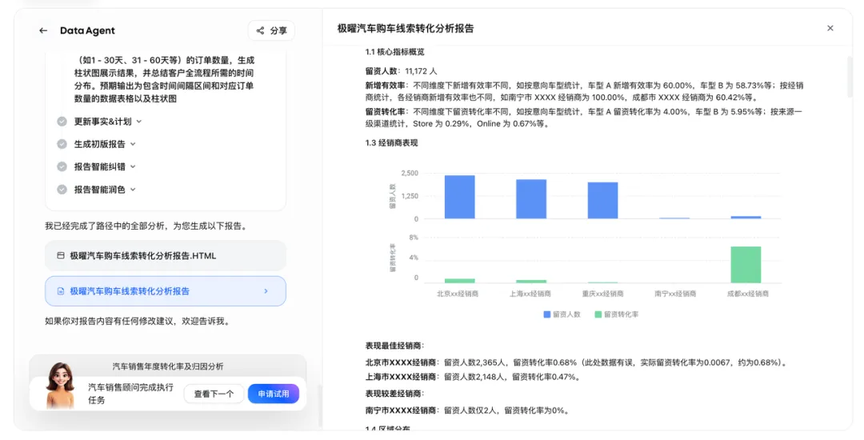Image resolution: width=864 pixels, height=440 pixels.
Task: Click file icon on the .HTML report card
Action: [60, 256]
